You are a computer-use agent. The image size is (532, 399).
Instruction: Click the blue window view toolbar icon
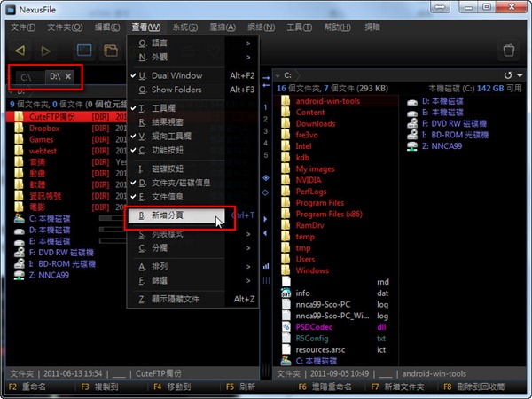[84, 51]
